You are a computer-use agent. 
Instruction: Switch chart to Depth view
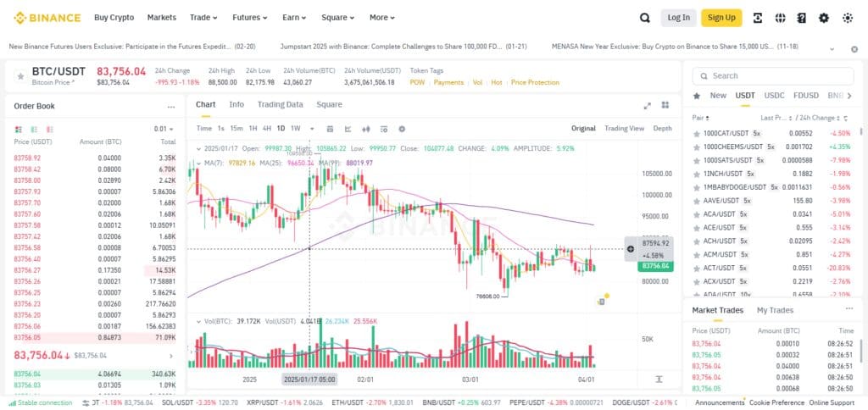click(x=663, y=129)
